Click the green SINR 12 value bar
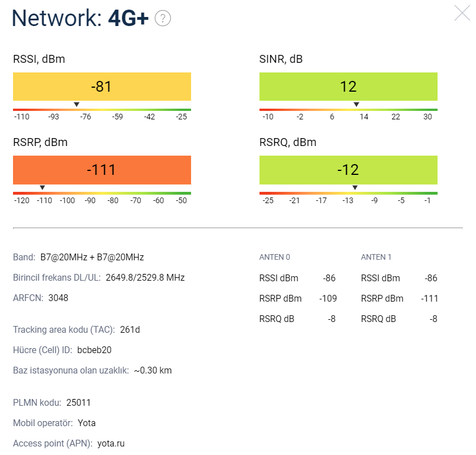This screenshot has height=455, width=476. [348, 87]
